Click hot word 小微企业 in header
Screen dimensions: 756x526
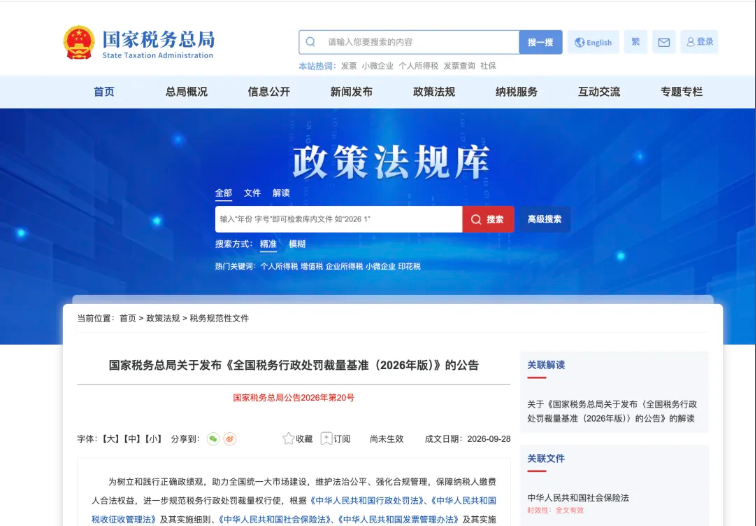point(378,66)
